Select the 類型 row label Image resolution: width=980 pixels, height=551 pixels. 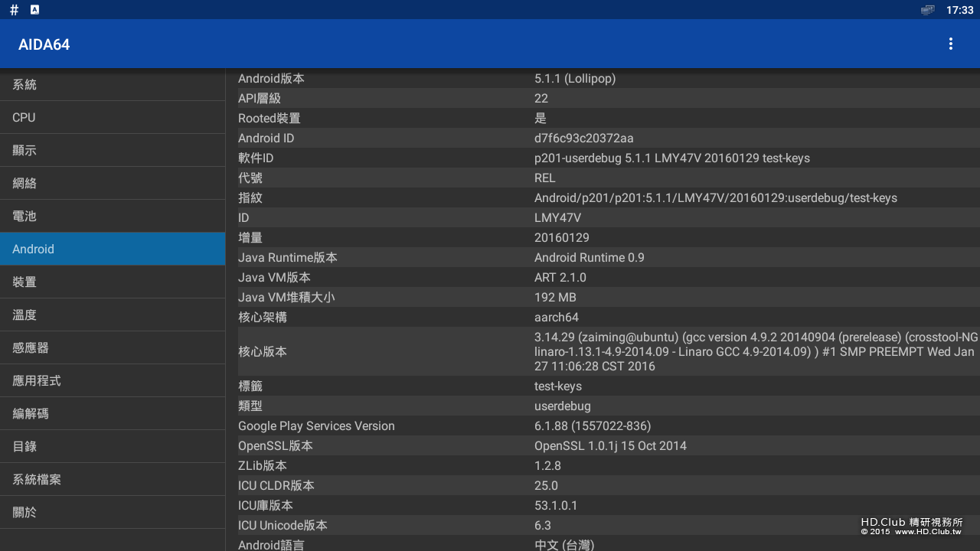coord(250,406)
